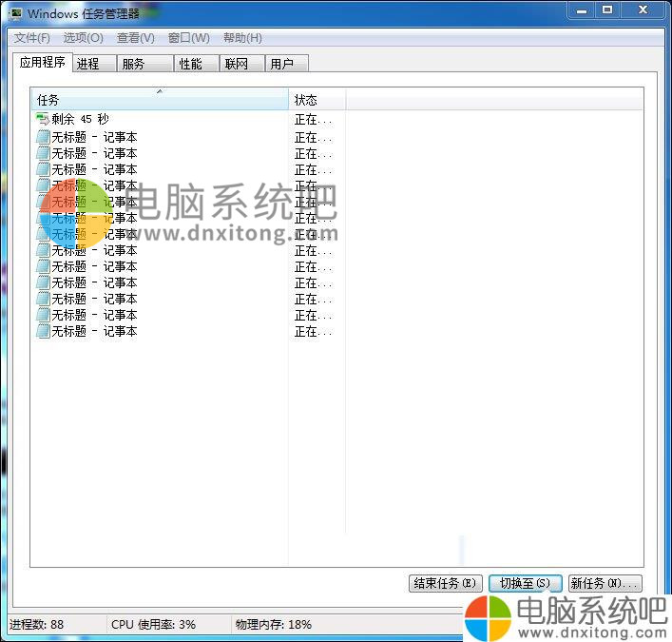Select the 剩余 45 秒 task row

click(184, 119)
